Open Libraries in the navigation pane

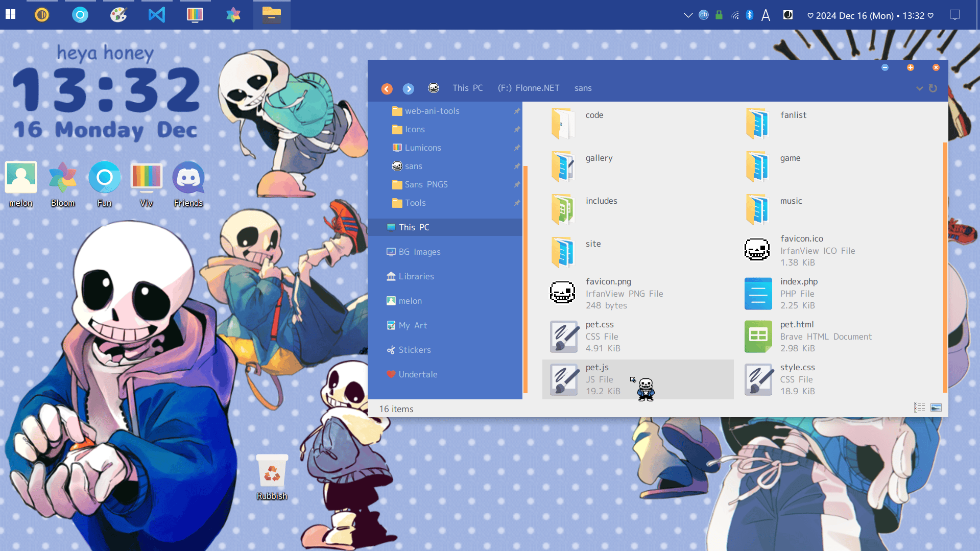(416, 276)
